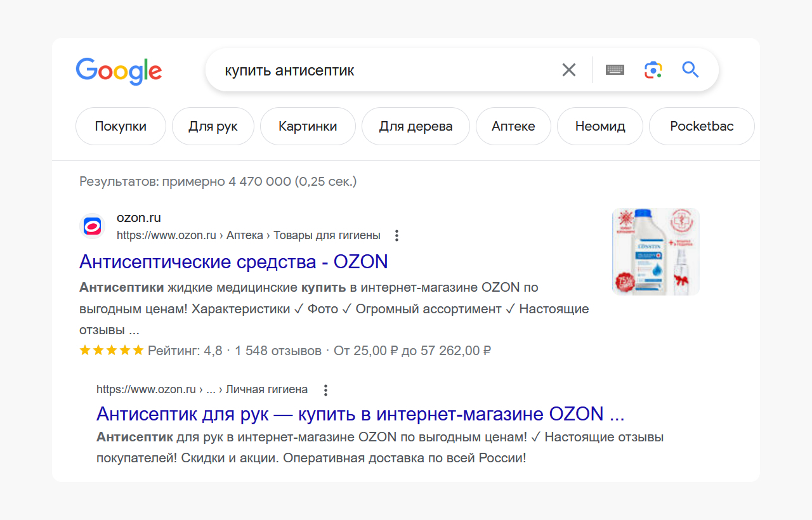Click the snippet starting Антисептики жидкие медицинские
The height and width of the screenshot is (520, 812).
point(334,309)
